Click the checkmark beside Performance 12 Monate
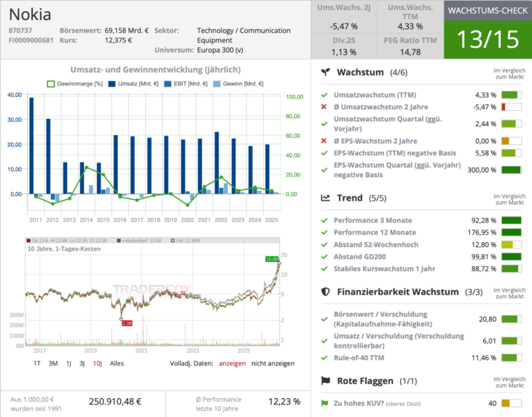 pos(324,233)
